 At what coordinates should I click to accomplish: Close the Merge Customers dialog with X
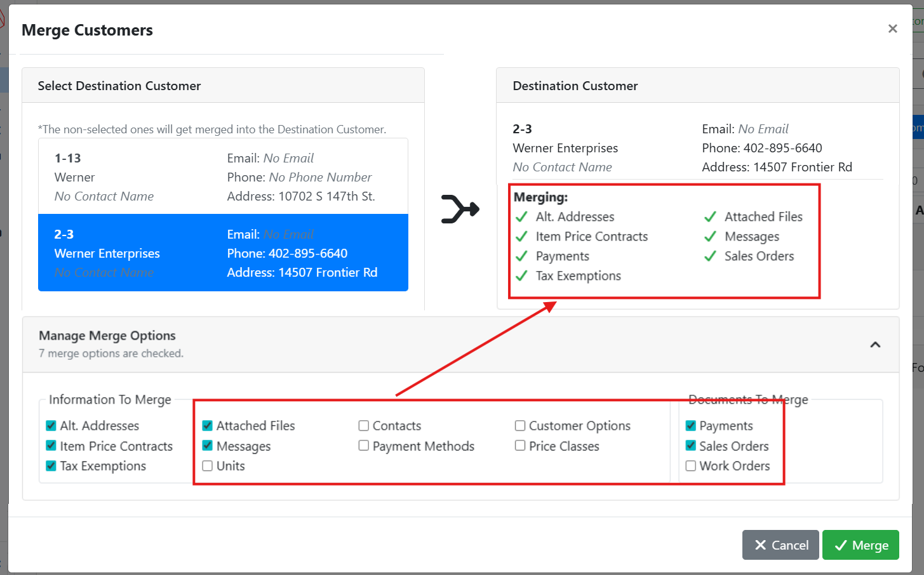(x=892, y=29)
